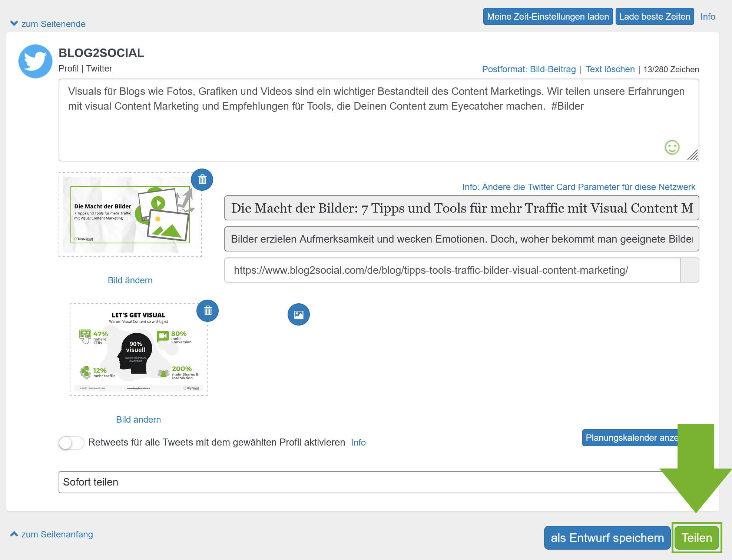Delete Let's Get Visual image with trash icon

(x=208, y=311)
